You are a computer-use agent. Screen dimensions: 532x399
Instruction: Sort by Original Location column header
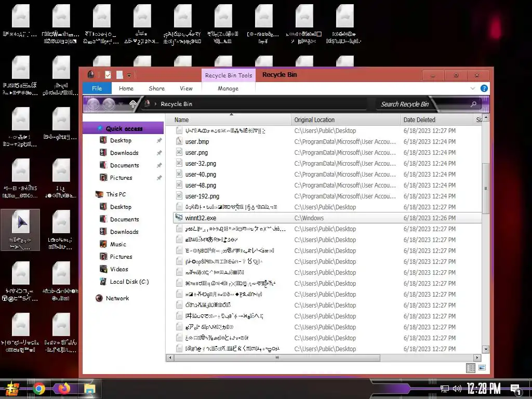(345, 120)
